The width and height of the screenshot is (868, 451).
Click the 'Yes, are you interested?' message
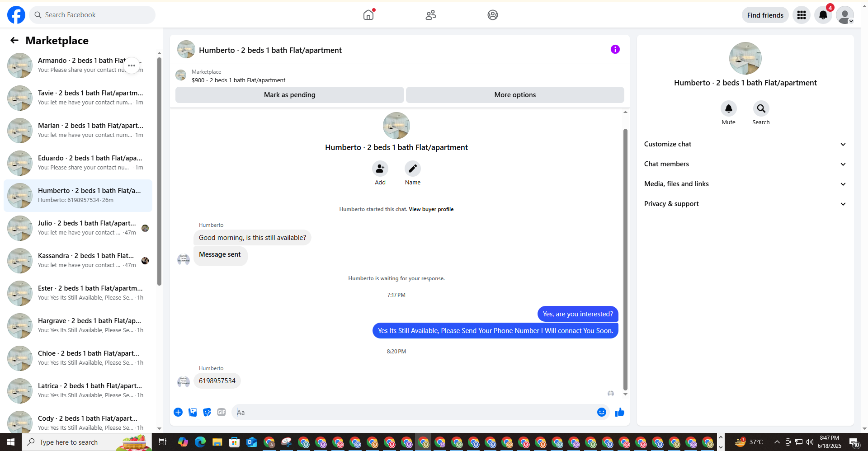[x=578, y=314]
